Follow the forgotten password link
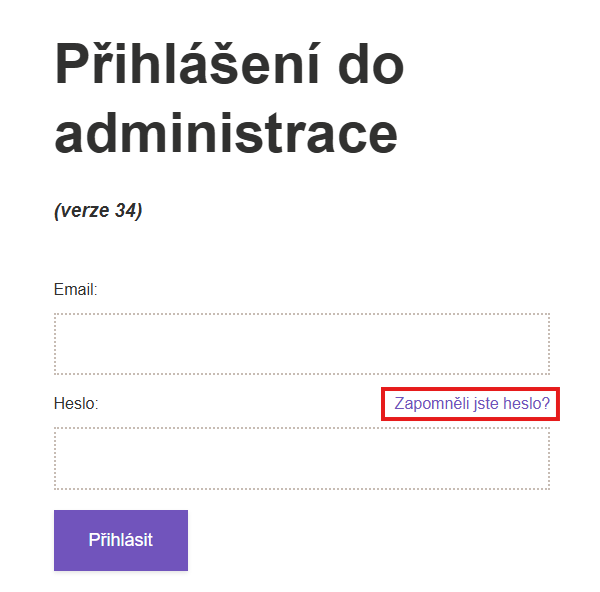 pos(472,404)
